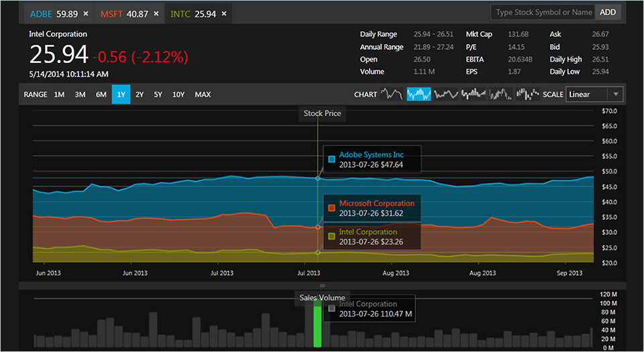644x352 pixels.
Task: Switch the time range to 6M
Action: coord(101,95)
